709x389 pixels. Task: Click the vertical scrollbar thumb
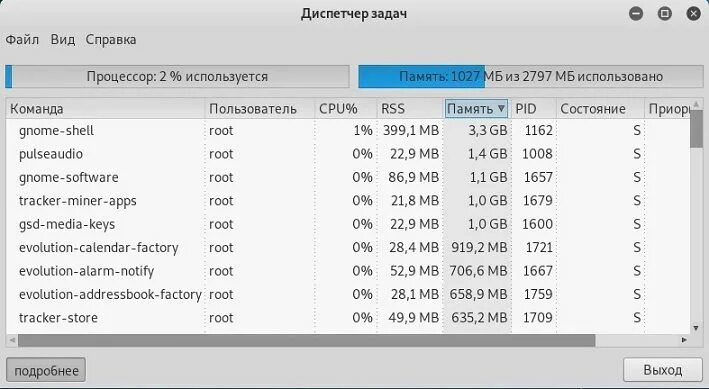pyautogui.click(x=697, y=129)
